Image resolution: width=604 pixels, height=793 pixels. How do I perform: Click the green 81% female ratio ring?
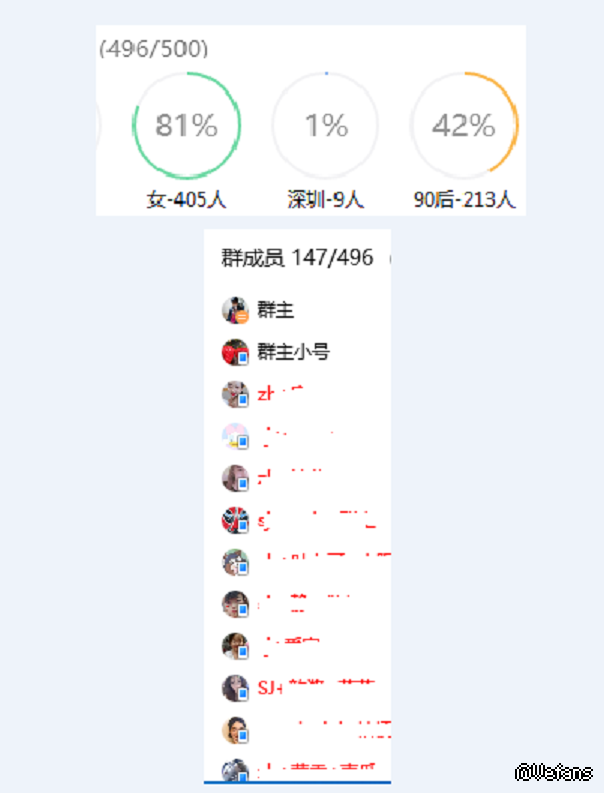coord(187,125)
